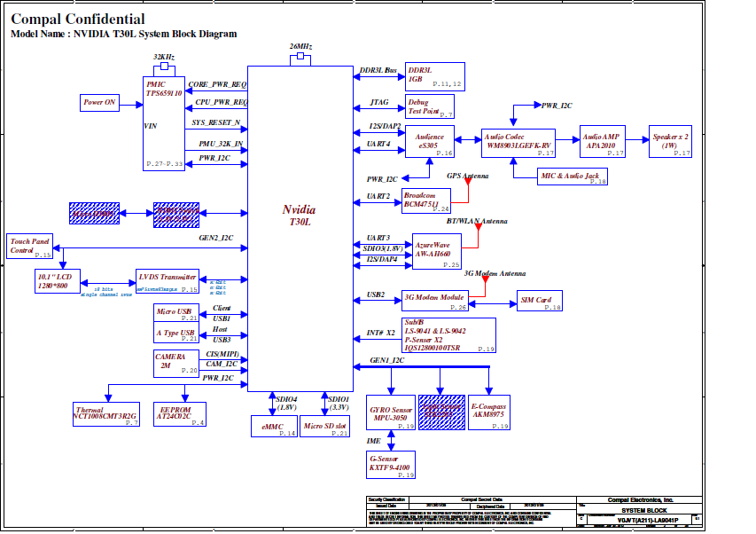The image size is (756, 534).
Task: Click the I2S/DAP2 bus label
Action: [x=385, y=126]
